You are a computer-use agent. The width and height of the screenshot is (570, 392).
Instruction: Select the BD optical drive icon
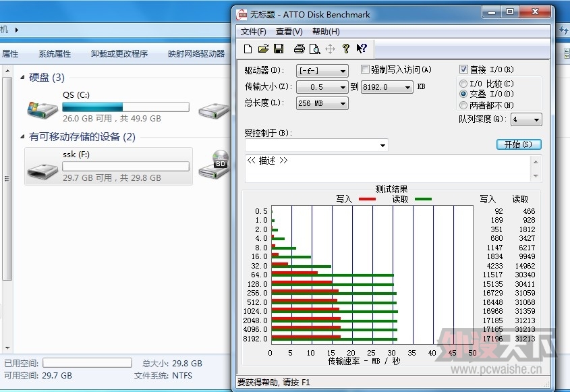click(215, 164)
